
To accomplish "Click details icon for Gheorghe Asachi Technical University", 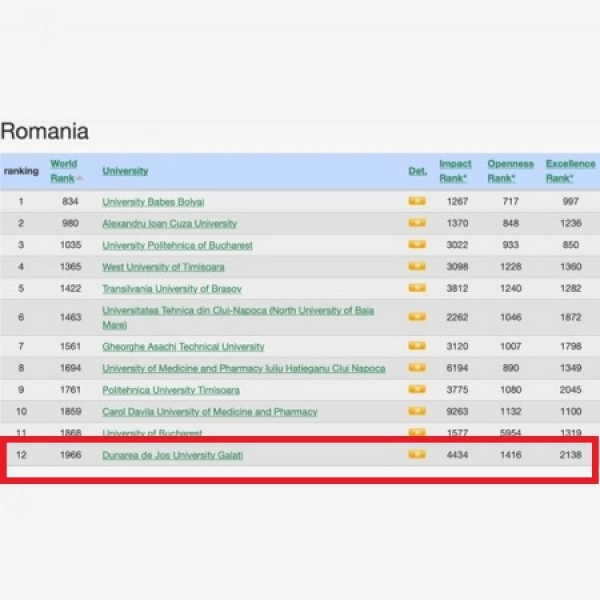I will [417, 347].
